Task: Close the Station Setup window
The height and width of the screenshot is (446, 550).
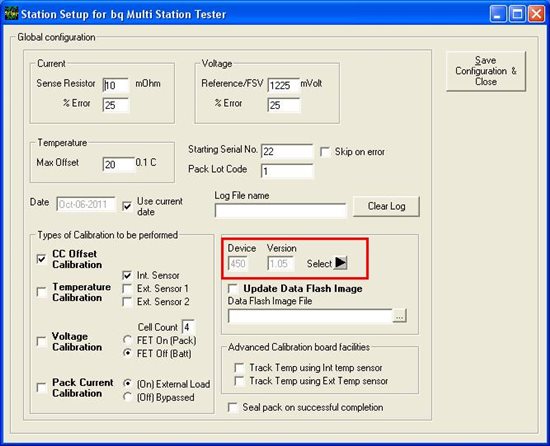Action: pyautogui.click(x=536, y=14)
